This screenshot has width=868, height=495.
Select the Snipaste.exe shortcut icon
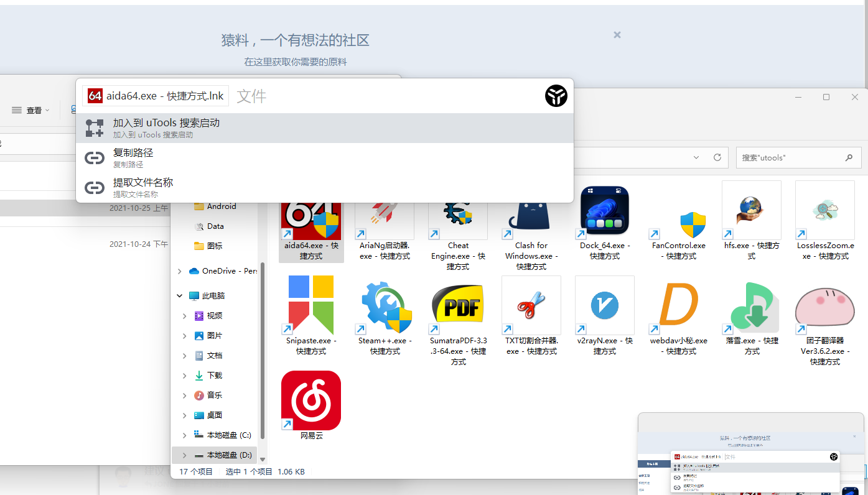(311, 305)
